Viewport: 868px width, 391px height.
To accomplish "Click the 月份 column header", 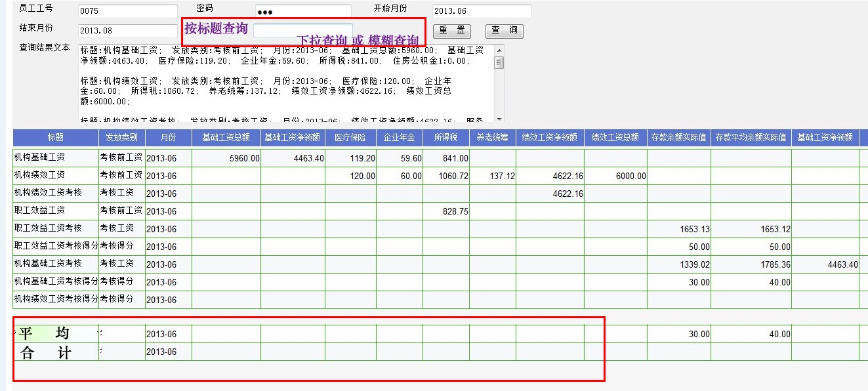I will click(x=169, y=138).
